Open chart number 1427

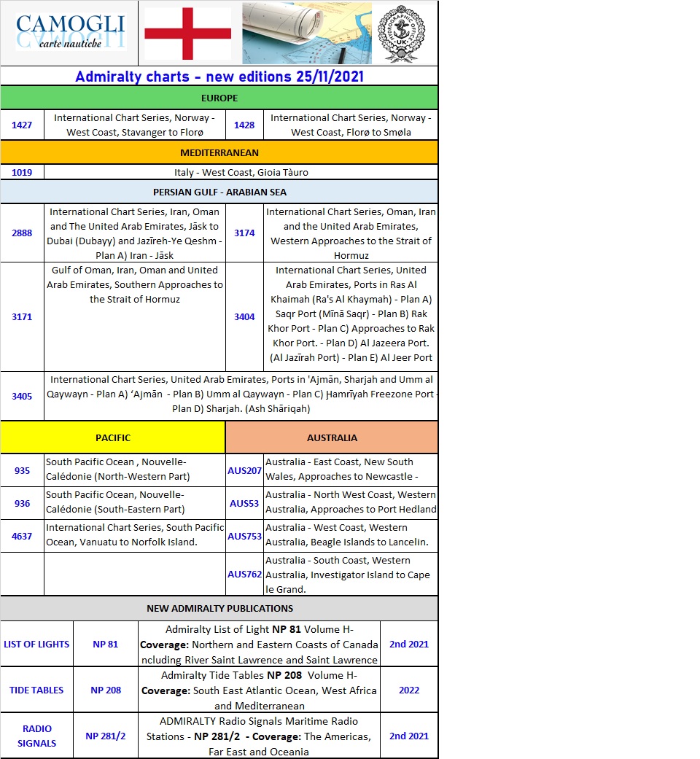22,125
